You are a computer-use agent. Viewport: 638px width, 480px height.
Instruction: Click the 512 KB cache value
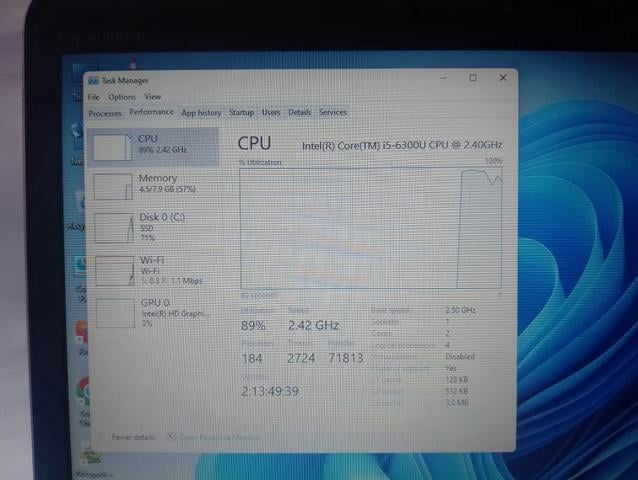[457, 391]
